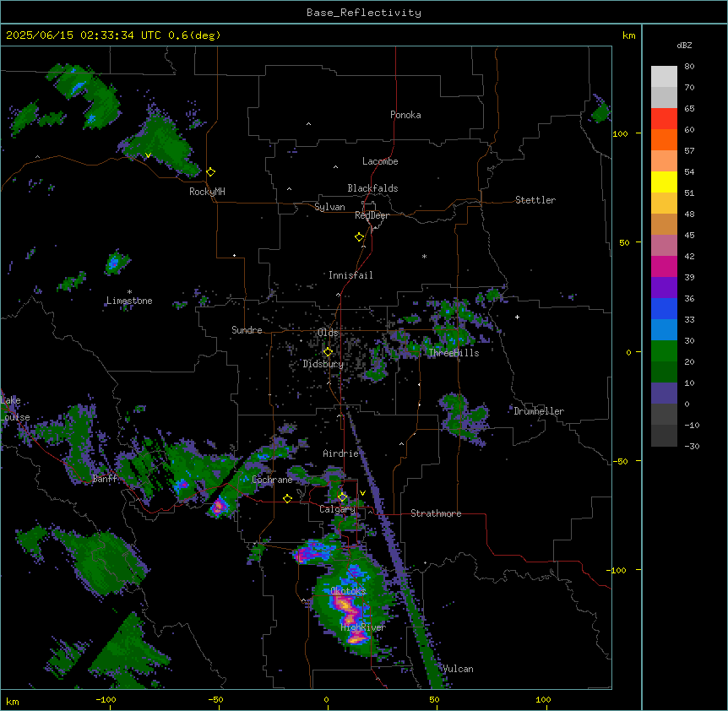Viewport: 728px width, 711px height.
Task: Click the Lacombe label
Action: [380, 161]
